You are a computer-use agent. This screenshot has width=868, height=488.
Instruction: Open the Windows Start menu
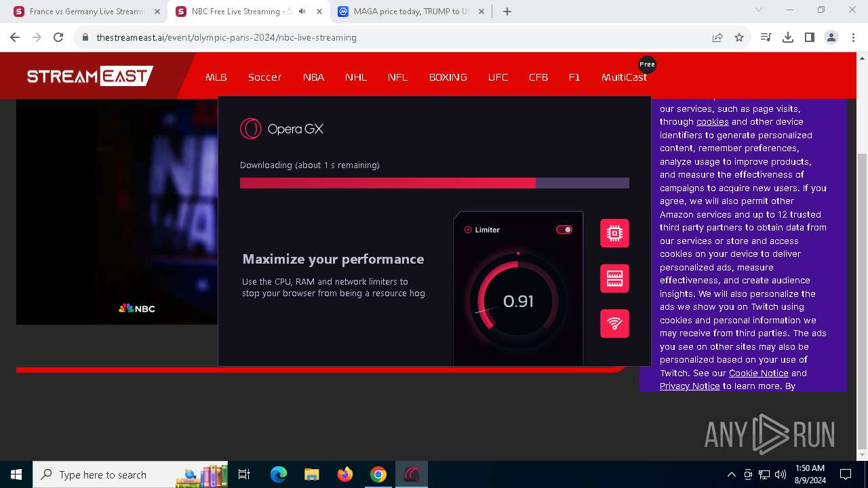coord(16,474)
